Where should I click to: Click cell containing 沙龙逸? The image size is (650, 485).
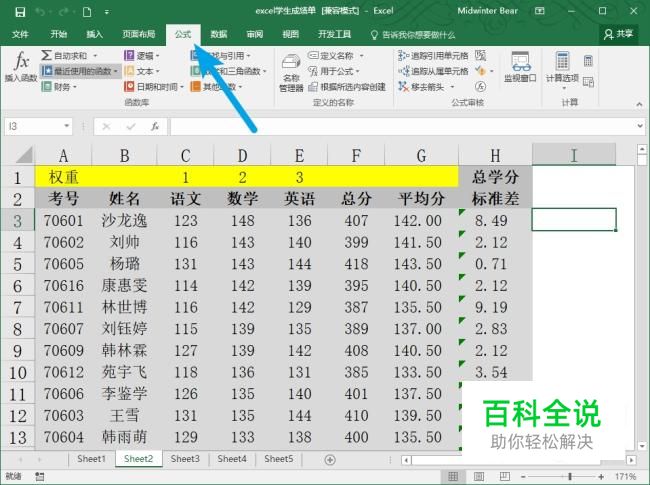pyautogui.click(x=124, y=221)
